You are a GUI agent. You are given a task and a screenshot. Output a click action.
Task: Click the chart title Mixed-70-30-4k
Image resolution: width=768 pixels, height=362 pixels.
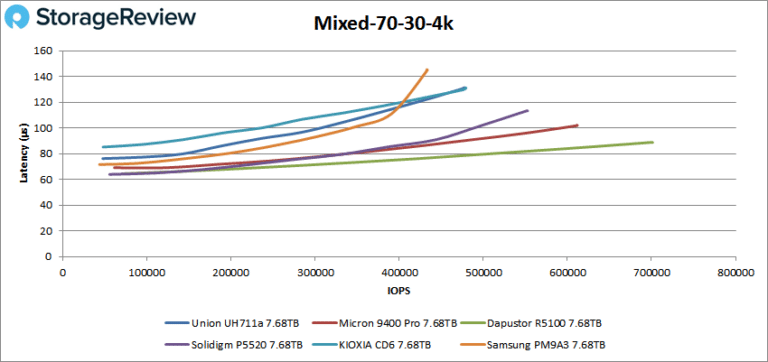click(384, 24)
